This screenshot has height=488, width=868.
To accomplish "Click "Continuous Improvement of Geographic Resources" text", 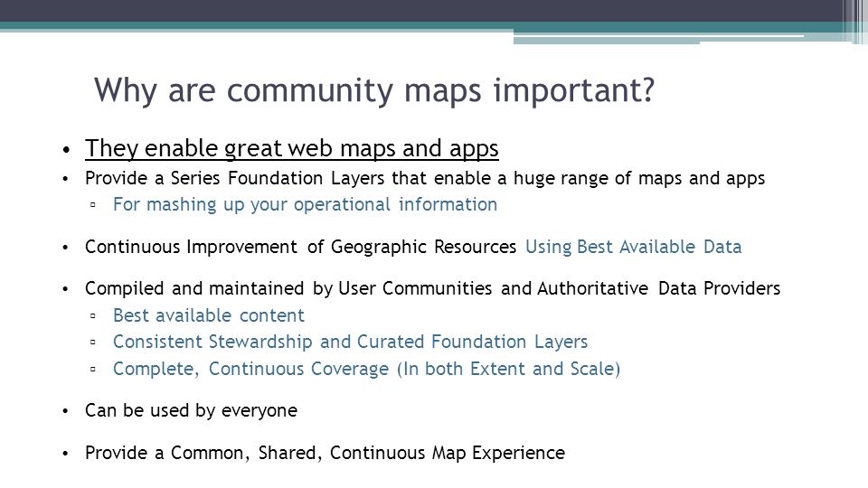I will tap(300, 247).
